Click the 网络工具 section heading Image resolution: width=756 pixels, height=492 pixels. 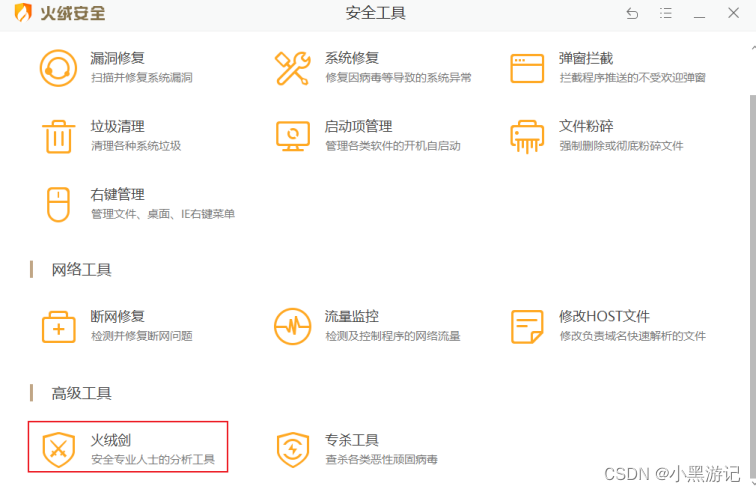(81, 270)
